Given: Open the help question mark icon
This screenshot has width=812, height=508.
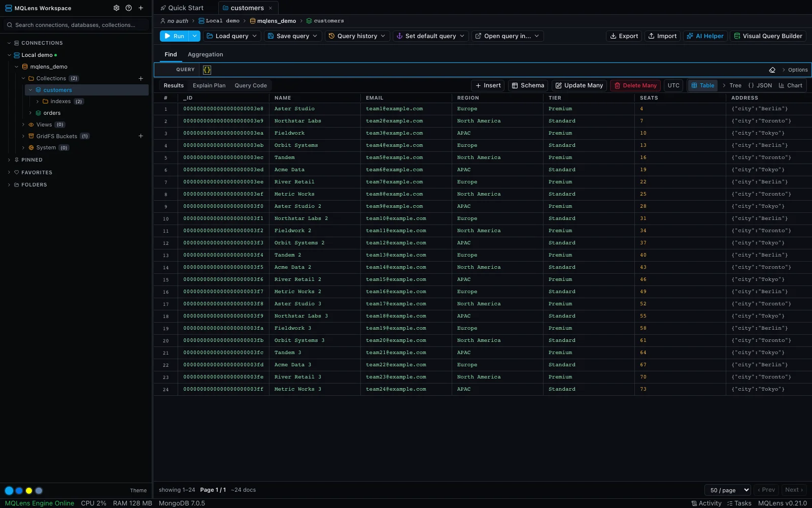Looking at the screenshot, I should (x=128, y=8).
